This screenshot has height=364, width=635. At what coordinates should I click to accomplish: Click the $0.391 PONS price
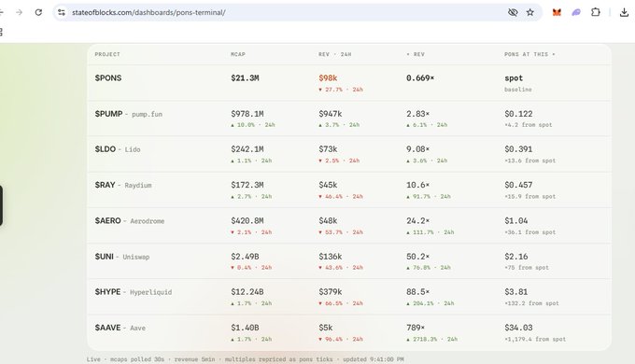(518, 149)
